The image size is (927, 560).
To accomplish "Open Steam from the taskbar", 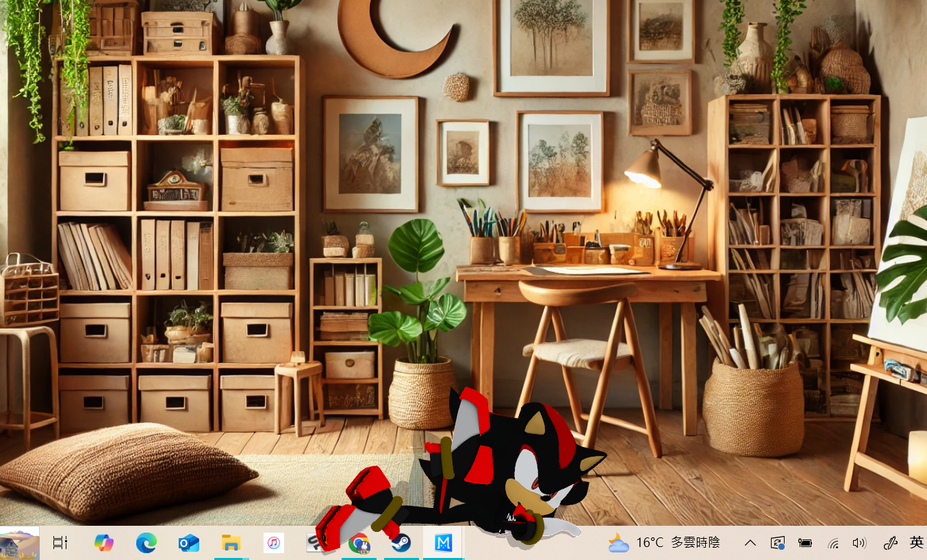I will click(401, 544).
